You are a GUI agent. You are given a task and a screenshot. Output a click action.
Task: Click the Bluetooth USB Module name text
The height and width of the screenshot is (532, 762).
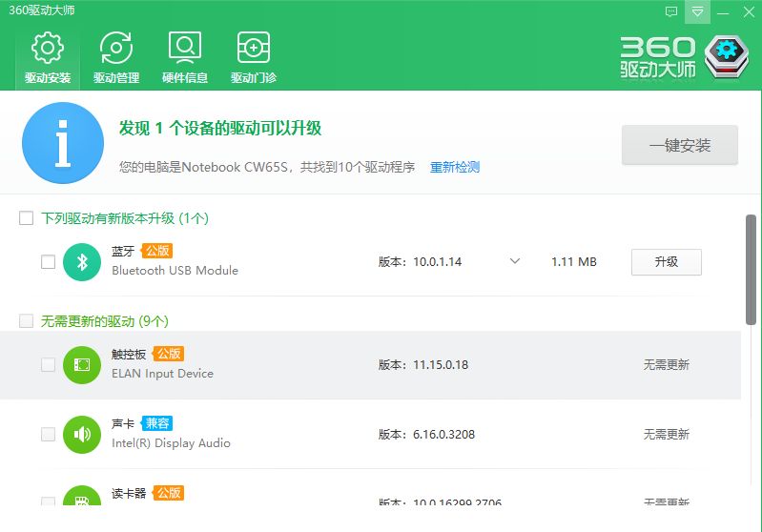175,271
